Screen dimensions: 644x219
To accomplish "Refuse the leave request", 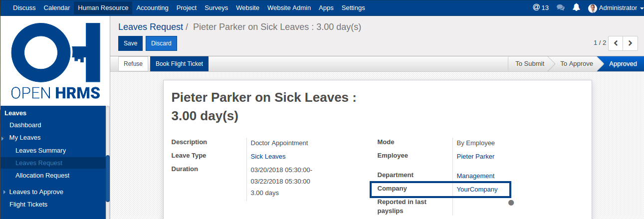I will pyautogui.click(x=133, y=64).
